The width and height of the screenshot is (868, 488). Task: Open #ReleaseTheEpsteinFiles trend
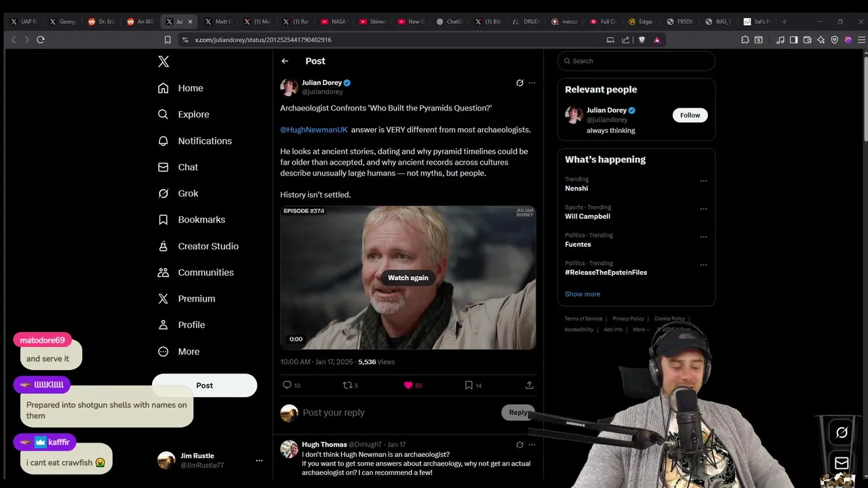pyautogui.click(x=606, y=272)
